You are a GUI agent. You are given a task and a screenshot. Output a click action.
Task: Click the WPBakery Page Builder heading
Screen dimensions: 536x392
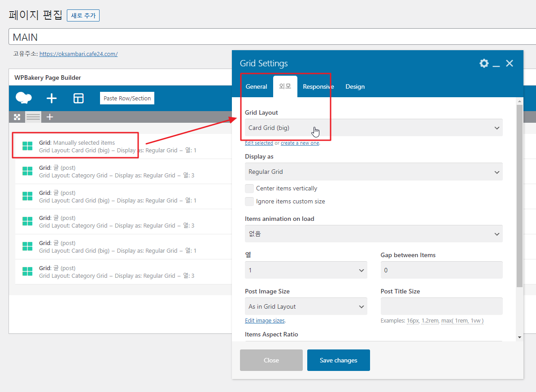point(48,78)
